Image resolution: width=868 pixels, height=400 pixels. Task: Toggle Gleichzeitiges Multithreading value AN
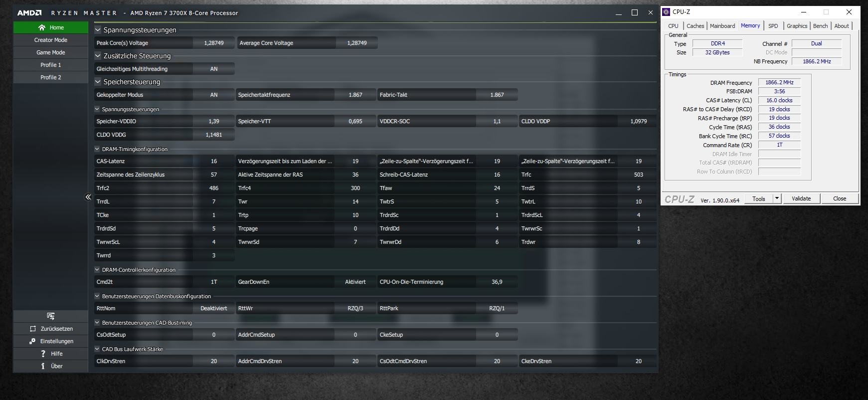click(x=214, y=69)
